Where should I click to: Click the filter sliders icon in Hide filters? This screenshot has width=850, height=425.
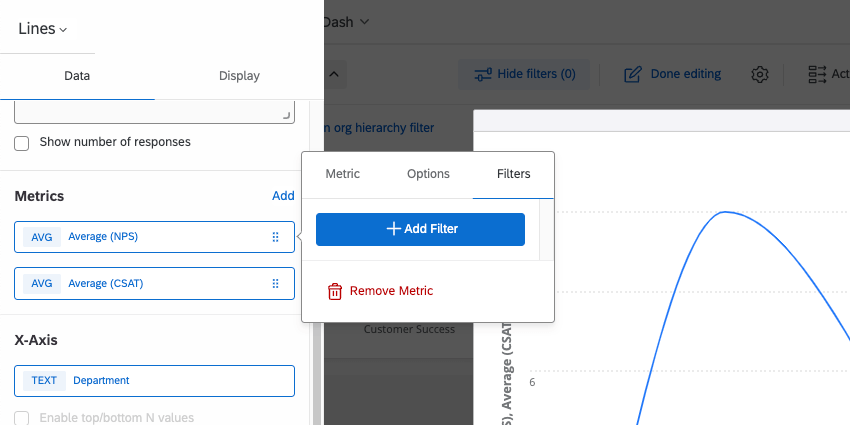click(x=483, y=74)
